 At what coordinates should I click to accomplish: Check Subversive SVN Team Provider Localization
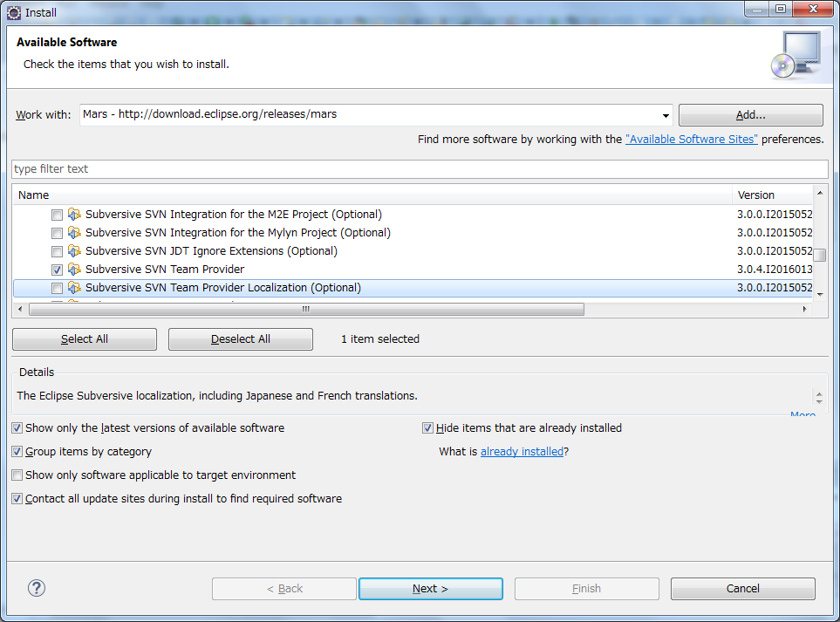[57, 288]
